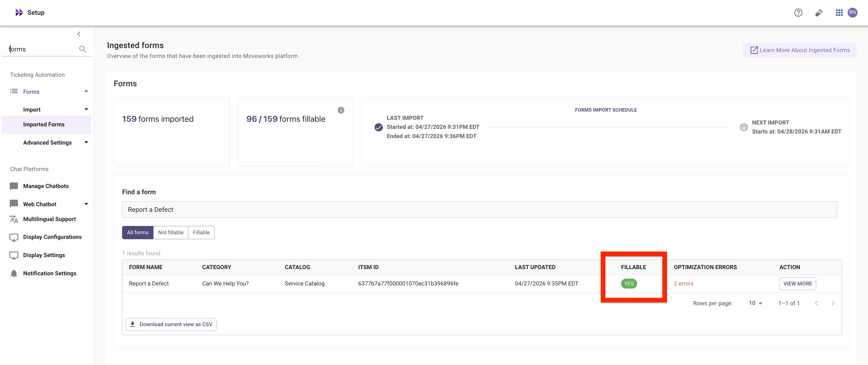868x365 pixels.
Task: Click the OPTIMIZATION ERRORS column header
Action: point(705,267)
